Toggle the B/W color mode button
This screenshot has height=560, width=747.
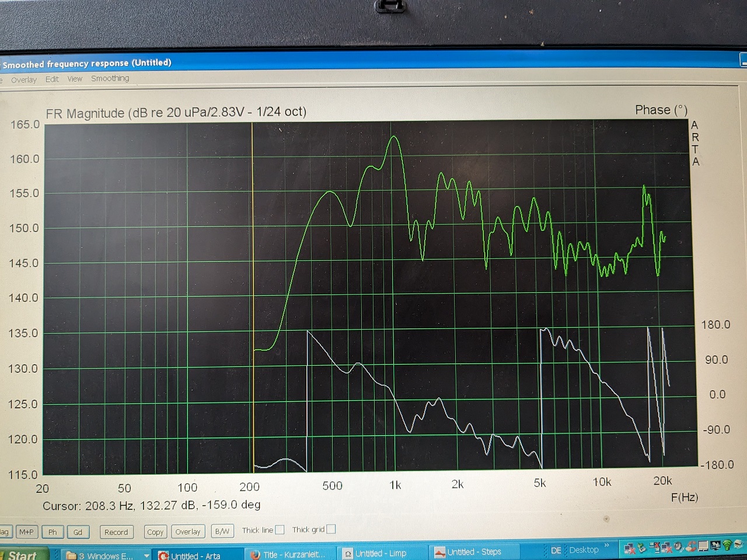tap(222, 531)
